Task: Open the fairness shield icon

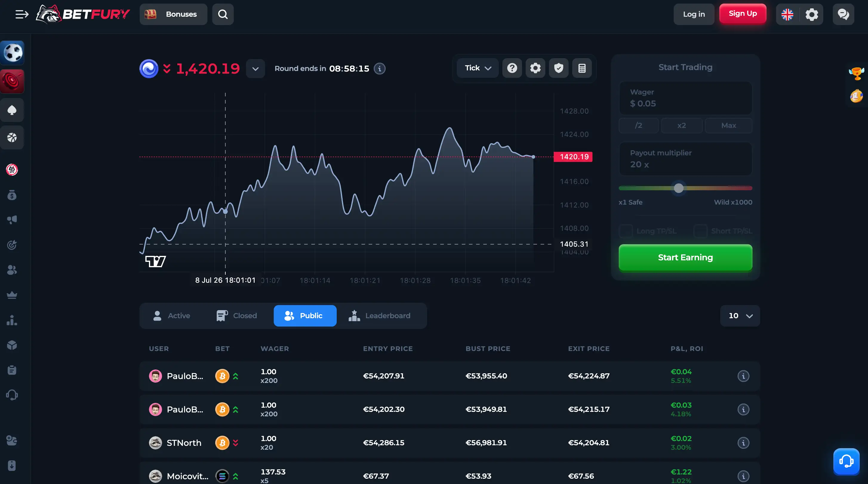Action: 558,68
